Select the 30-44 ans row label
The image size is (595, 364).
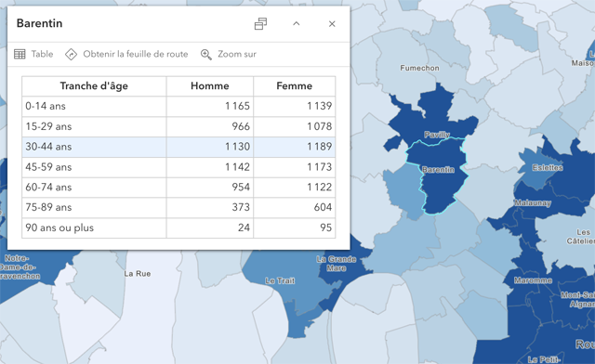(x=48, y=147)
